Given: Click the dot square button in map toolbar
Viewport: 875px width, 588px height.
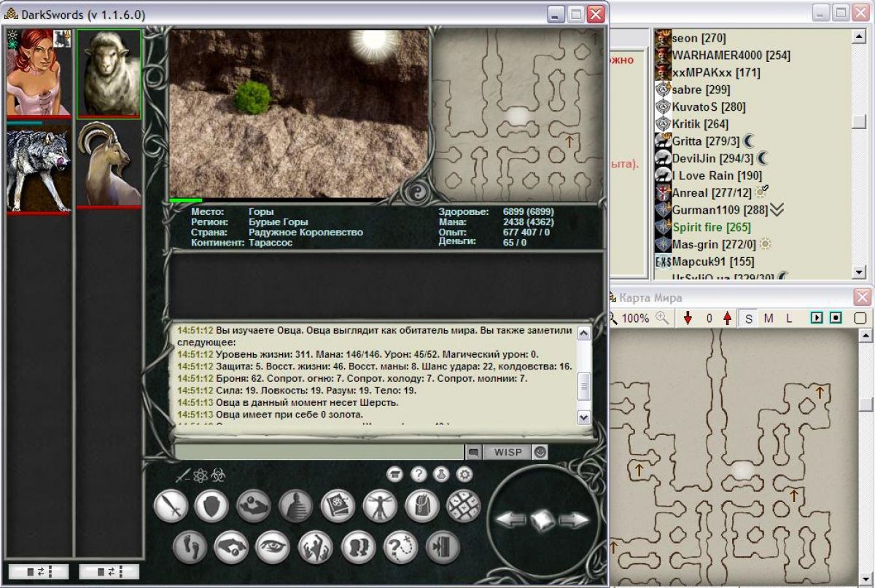Looking at the screenshot, I should point(836,318).
